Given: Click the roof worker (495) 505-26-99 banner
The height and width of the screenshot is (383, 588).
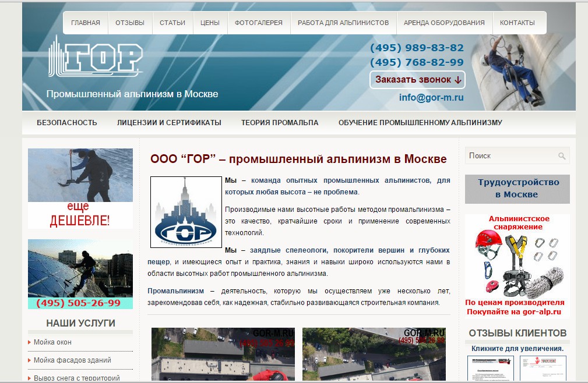Looking at the screenshot, I should click(80, 274).
